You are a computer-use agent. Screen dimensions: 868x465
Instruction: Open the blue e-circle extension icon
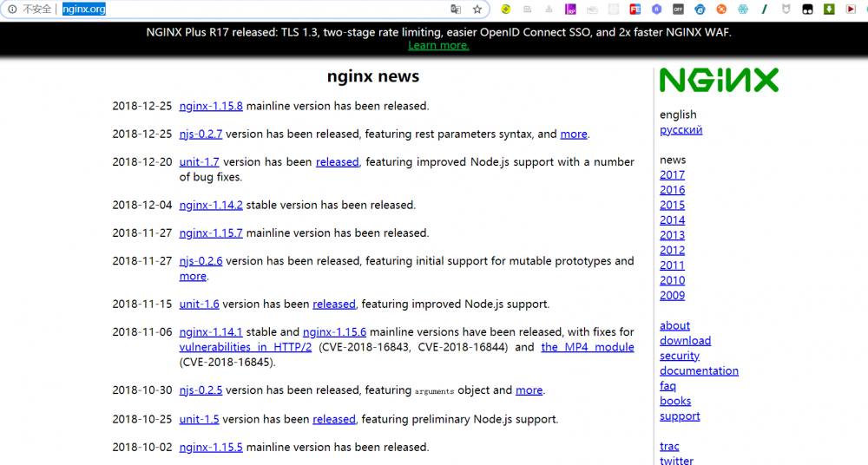point(700,9)
